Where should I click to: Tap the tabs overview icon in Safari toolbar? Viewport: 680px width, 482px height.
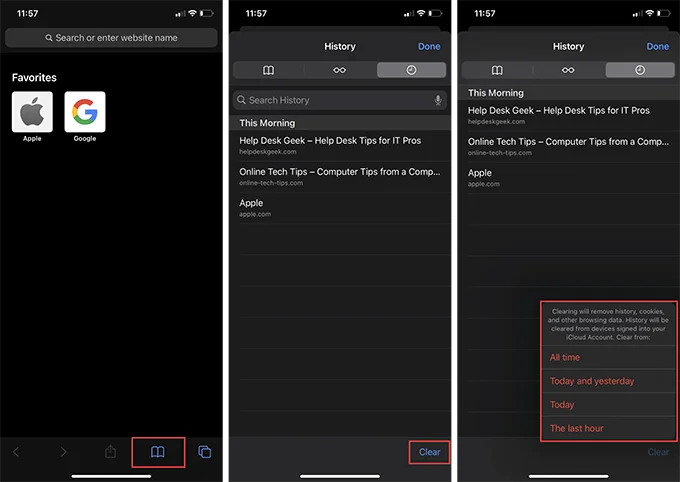[x=205, y=452]
